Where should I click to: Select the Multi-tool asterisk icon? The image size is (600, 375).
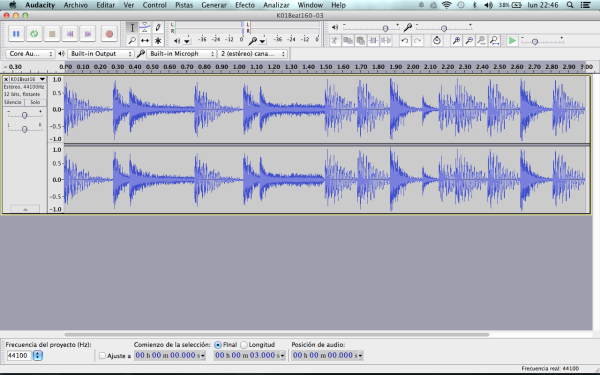tap(158, 40)
